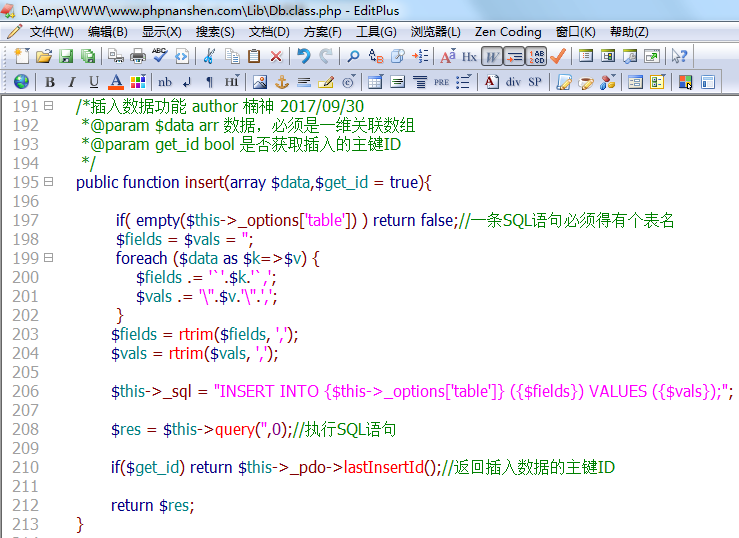Screen dimensions: 739x538
Task: Click the Find in Files icon
Action: point(398,57)
